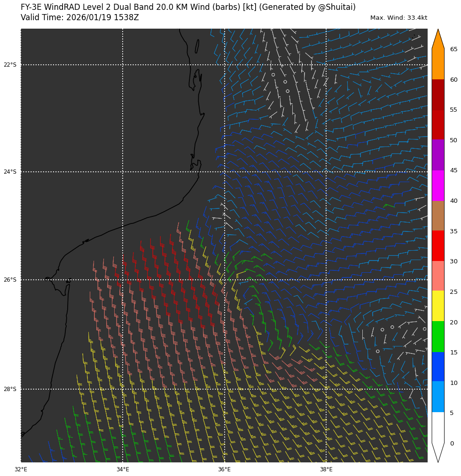Click the 22°S latitude axis label
This screenshot has height=476, width=461.
point(10,65)
